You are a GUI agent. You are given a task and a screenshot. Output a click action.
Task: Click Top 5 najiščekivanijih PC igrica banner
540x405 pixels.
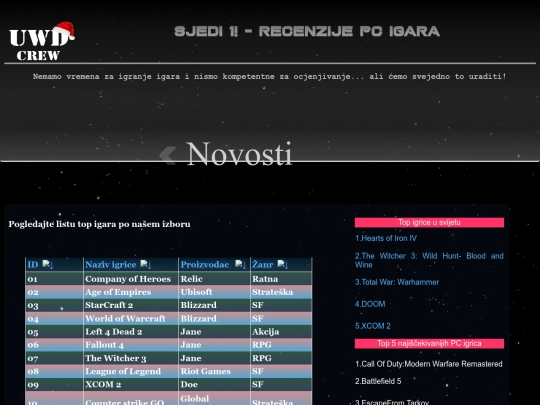pos(429,343)
